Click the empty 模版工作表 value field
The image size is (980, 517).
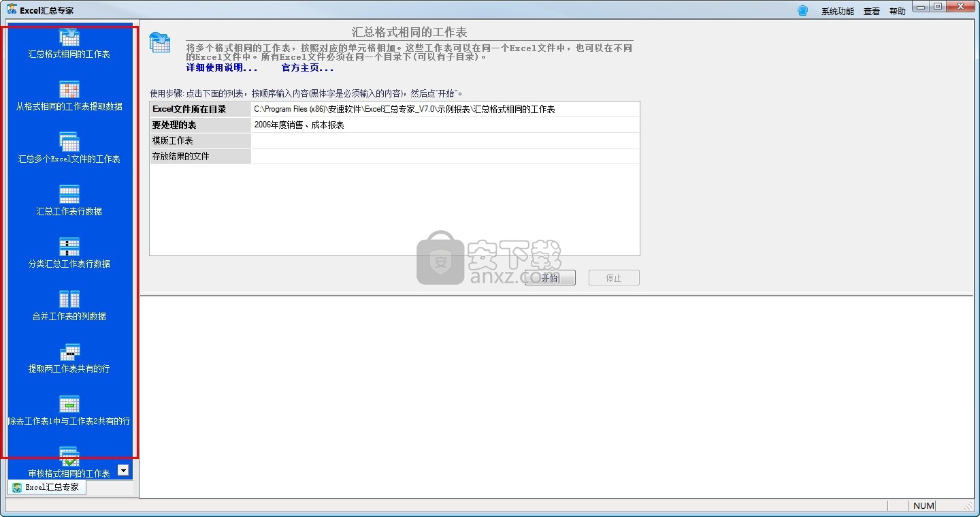(445, 140)
